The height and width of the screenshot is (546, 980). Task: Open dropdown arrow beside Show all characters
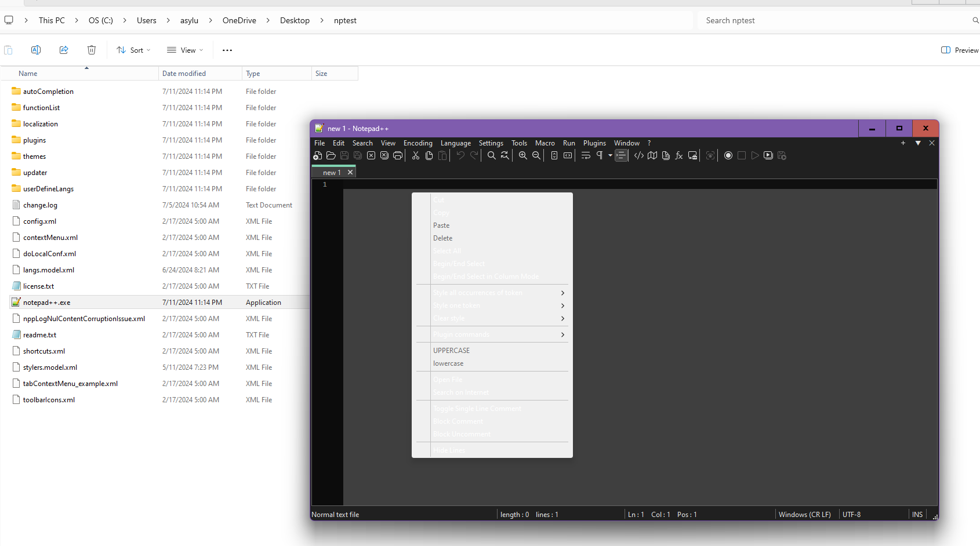pyautogui.click(x=610, y=155)
